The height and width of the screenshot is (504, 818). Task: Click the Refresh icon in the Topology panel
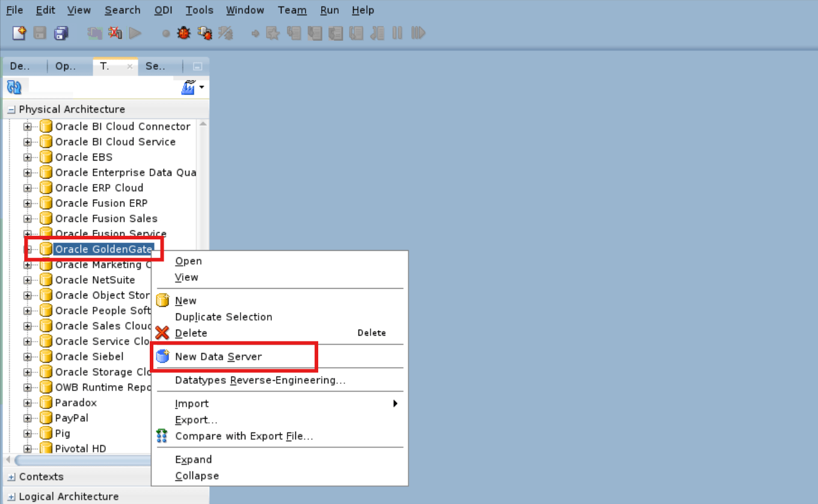tap(13, 86)
